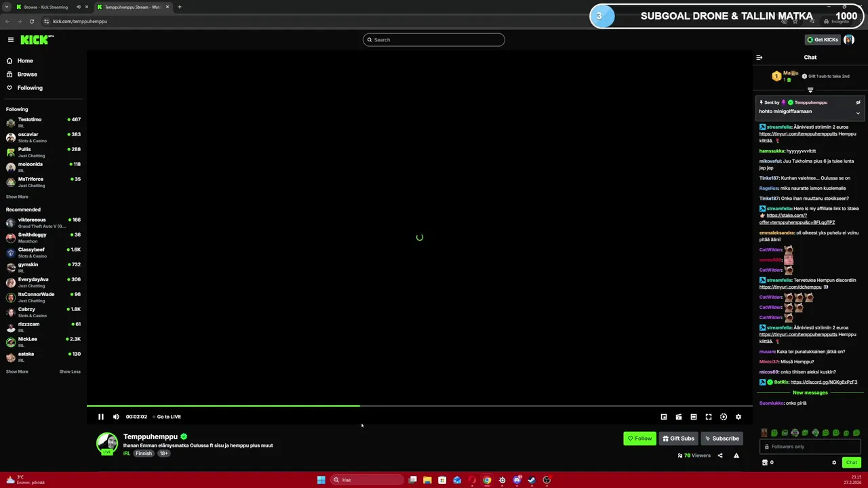The height and width of the screenshot is (488, 868).
Task: Subscribe to Temppuhemppu
Action: [722, 439]
